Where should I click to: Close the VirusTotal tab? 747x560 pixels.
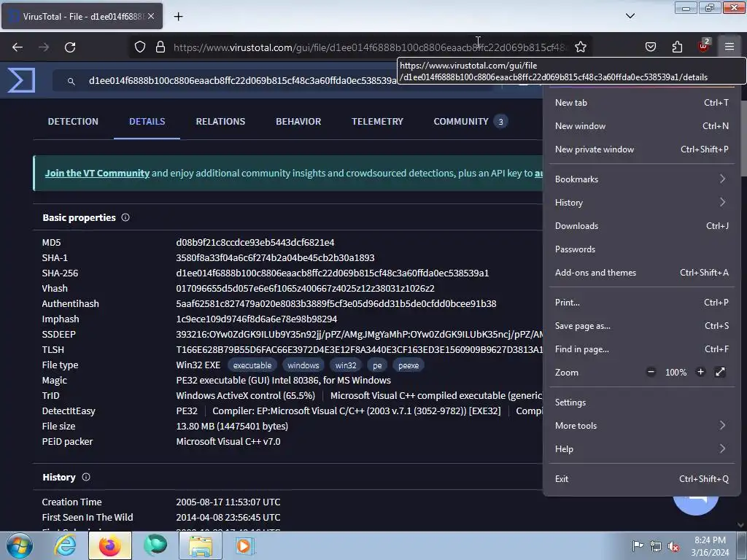151,16
